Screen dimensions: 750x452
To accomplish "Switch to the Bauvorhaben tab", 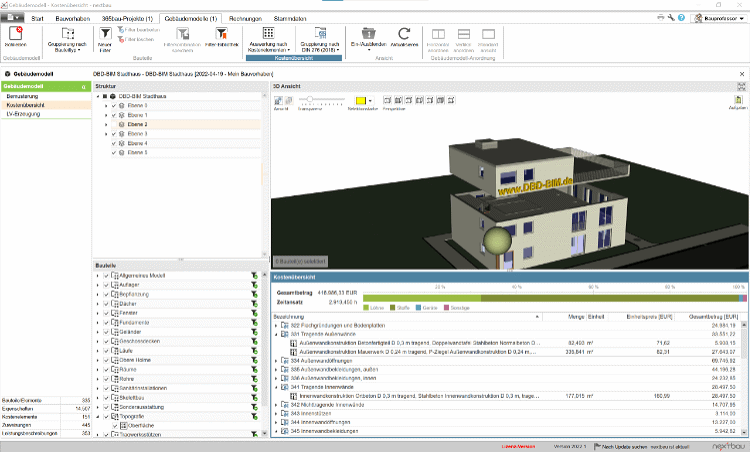I will click(73, 19).
